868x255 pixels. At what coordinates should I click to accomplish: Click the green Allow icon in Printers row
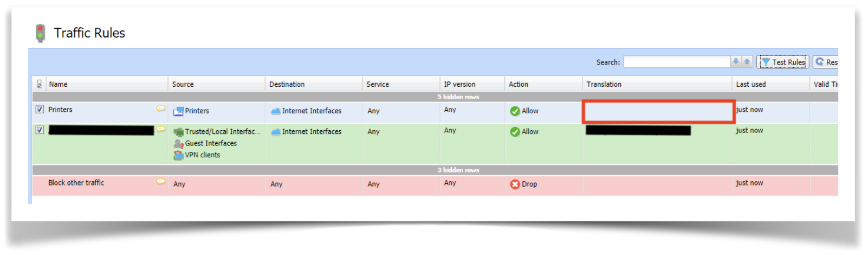coord(515,111)
